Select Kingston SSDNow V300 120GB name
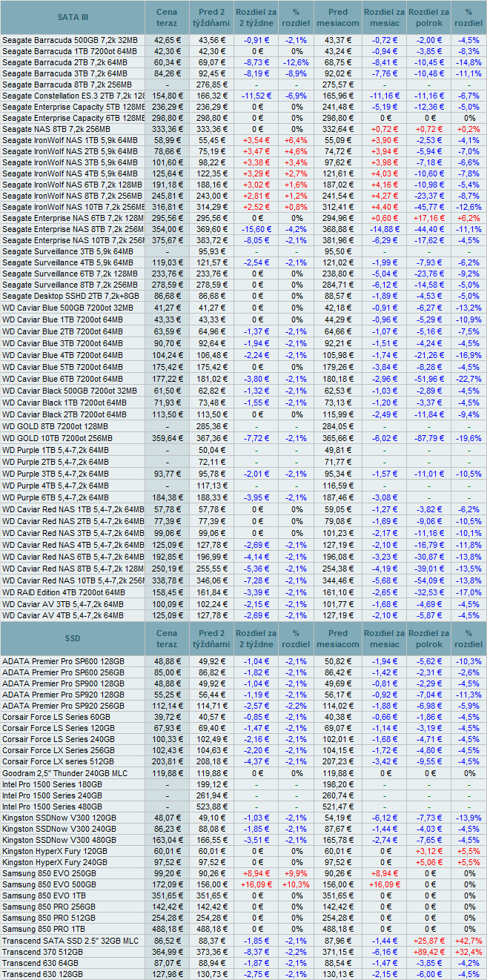 click(59, 818)
